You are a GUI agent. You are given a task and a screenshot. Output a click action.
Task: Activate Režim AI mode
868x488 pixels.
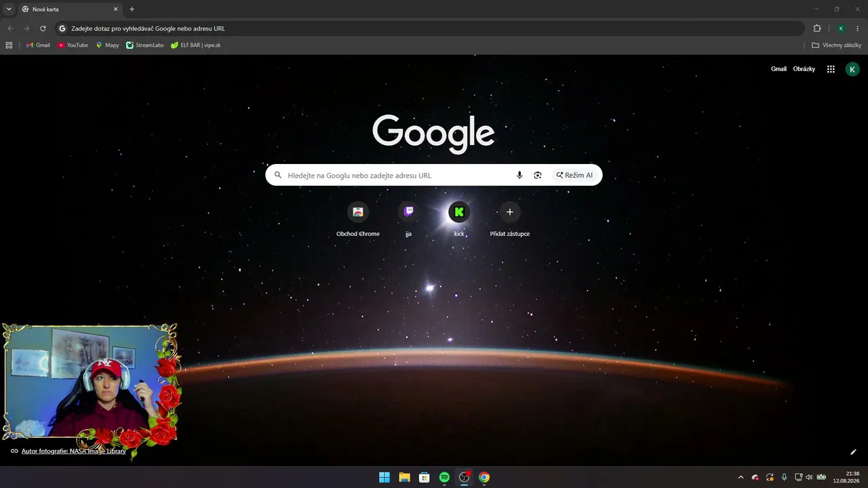point(574,175)
